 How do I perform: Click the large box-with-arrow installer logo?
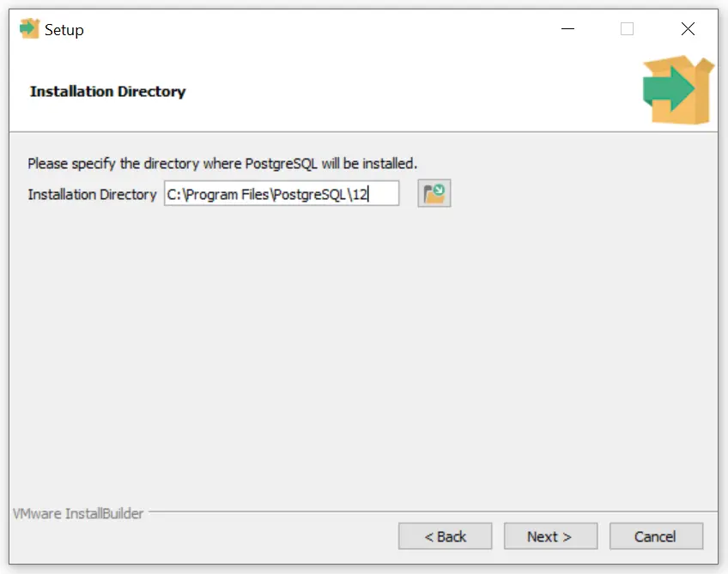(x=678, y=90)
